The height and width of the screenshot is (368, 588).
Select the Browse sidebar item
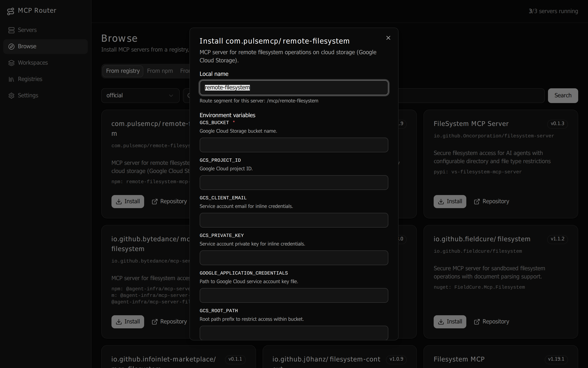46,46
